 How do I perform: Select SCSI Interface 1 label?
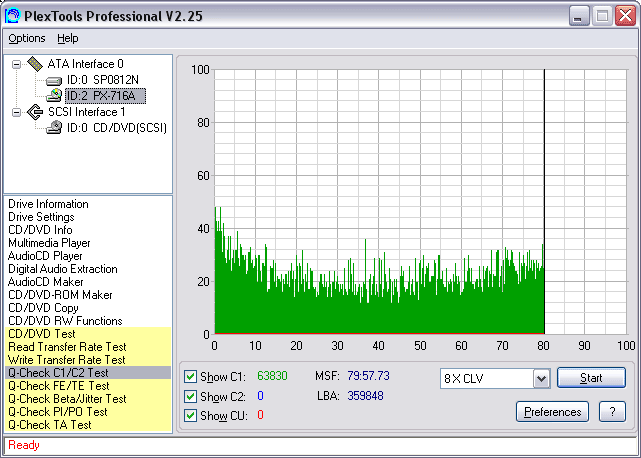pyautogui.click(x=87, y=112)
